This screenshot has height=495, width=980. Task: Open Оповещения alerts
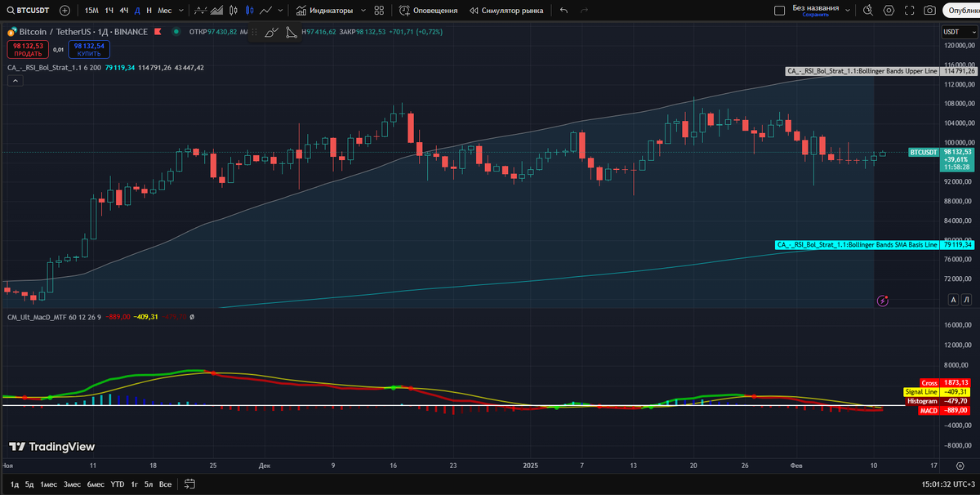[x=429, y=11]
